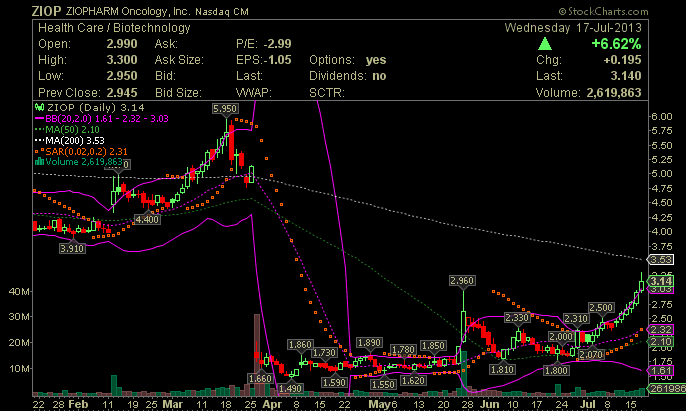686x411 pixels.
Task: Click the 2.500 price label
Action: (x=601, y=308)
